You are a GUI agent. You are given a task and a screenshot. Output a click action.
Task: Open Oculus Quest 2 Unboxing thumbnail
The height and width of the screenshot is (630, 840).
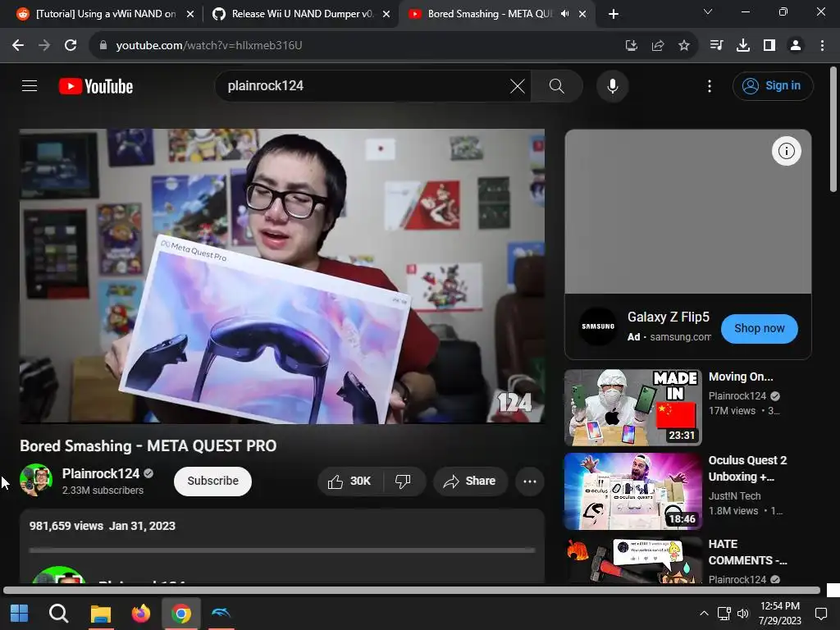pos(632,491)
